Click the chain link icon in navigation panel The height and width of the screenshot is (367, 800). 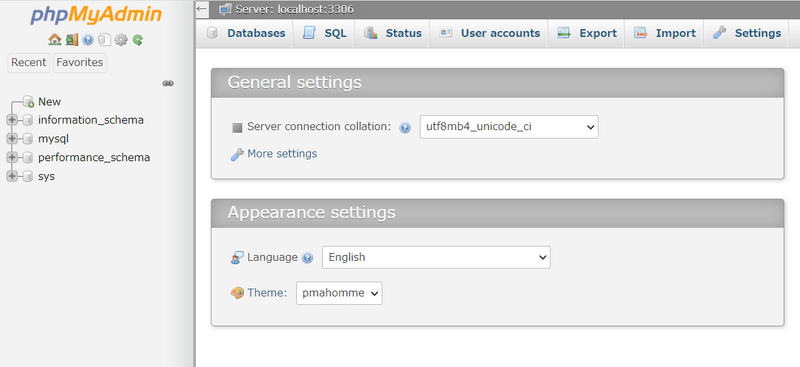pyautogui.click(x=168, y=83)
